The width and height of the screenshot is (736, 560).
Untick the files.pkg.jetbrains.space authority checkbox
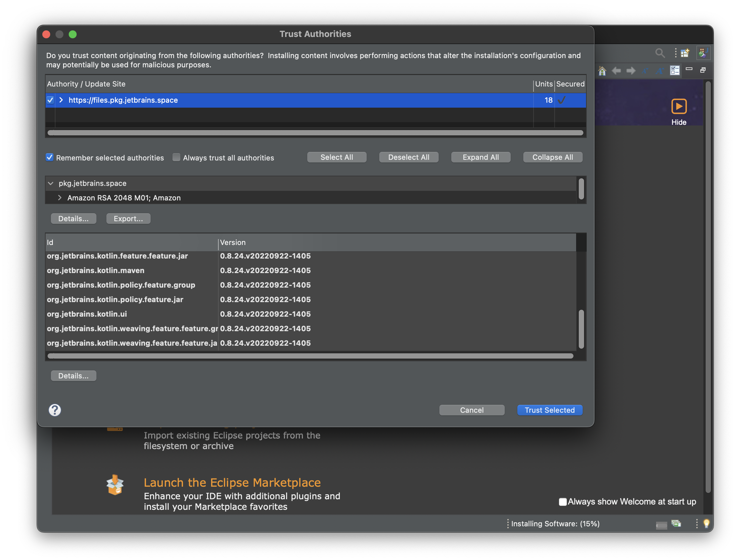50,100
